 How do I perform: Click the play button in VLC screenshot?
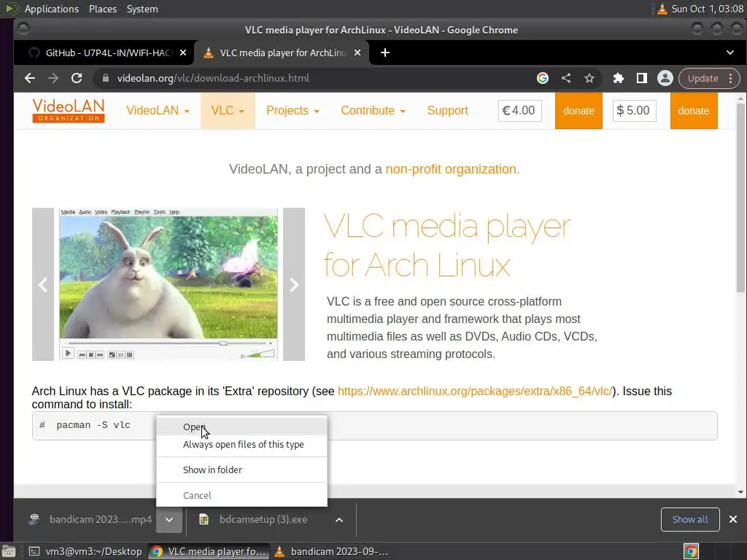[68, 354]
